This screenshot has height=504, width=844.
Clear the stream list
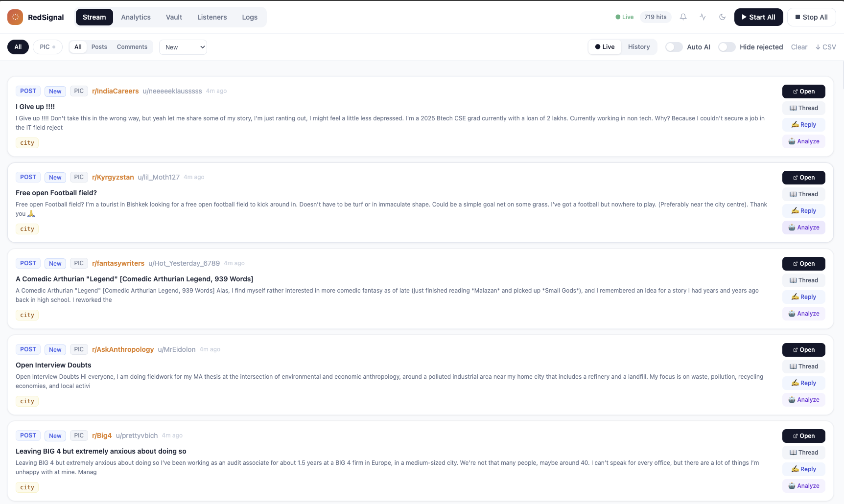point(799,47)
